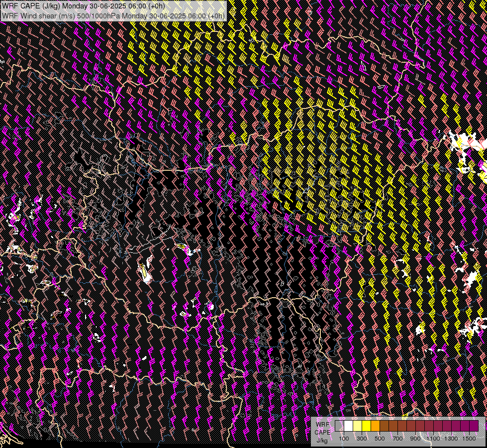The image size is (487, 448).
Task: Click the gray swatch below 100 J/kg
Action: click(339, 426)
